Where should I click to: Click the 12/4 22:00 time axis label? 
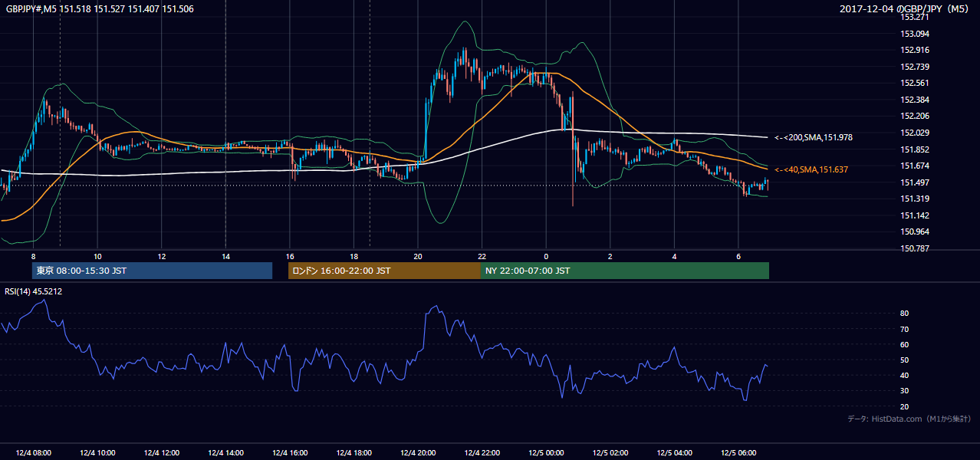click(x=482, y=453)
